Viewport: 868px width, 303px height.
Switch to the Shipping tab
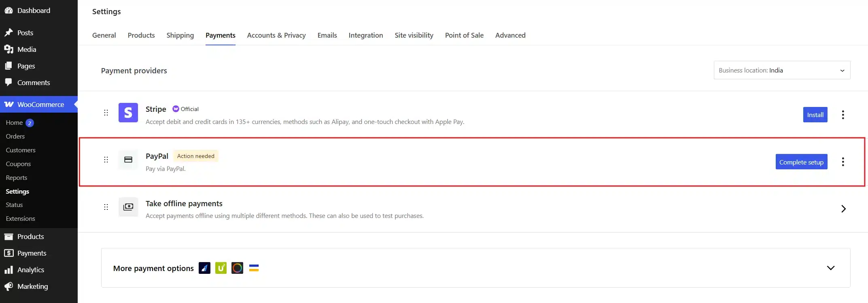(x=180, y=35)
